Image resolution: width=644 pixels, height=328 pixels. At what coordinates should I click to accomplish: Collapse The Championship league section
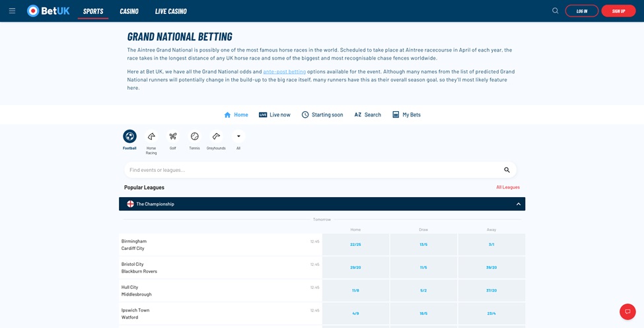coord(518,204)
